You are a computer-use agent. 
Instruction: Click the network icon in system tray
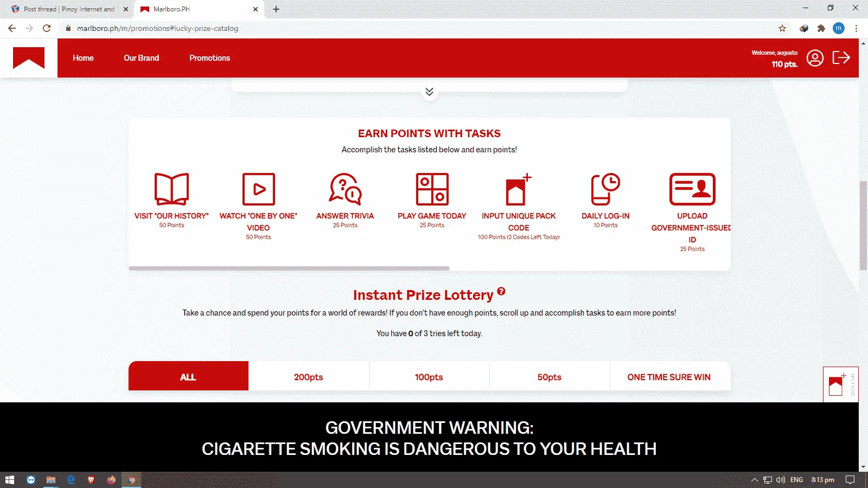pyautogui.click(x=767, y=480)
